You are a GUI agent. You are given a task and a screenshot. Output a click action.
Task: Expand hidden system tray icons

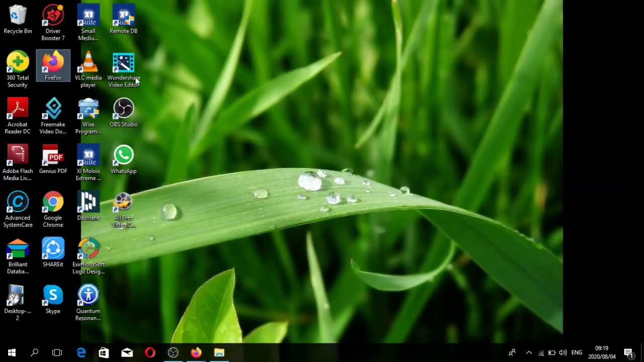(x=529, y=352)
